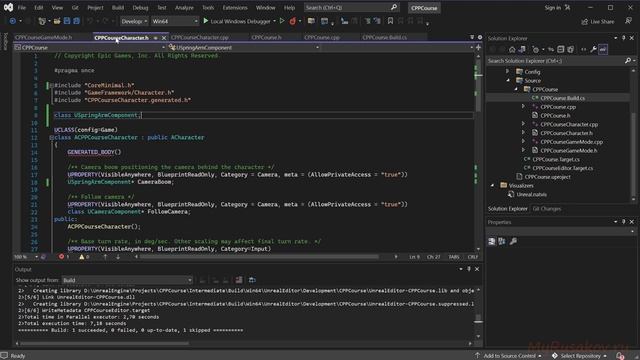The image size is (640, 360).
Task: Click the Sign in link
Action: (553, 7)
